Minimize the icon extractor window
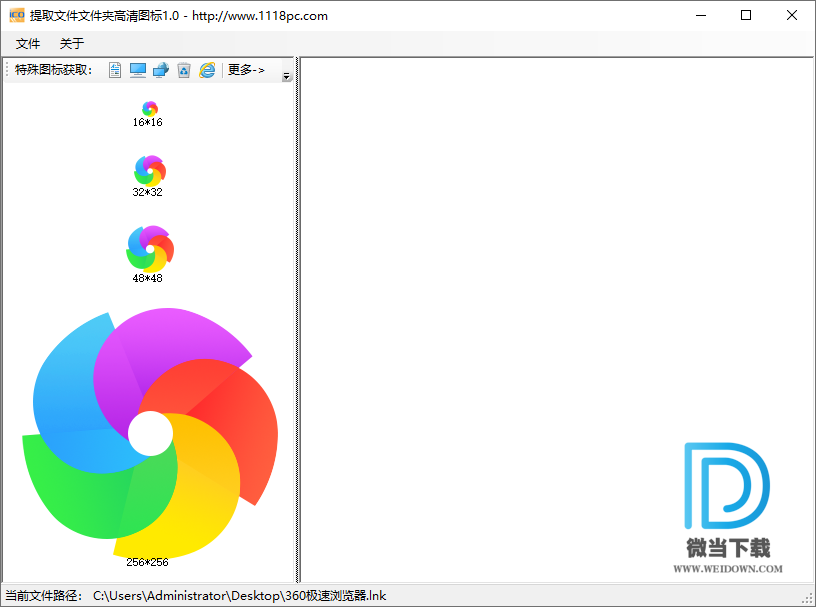 point(701,16)
